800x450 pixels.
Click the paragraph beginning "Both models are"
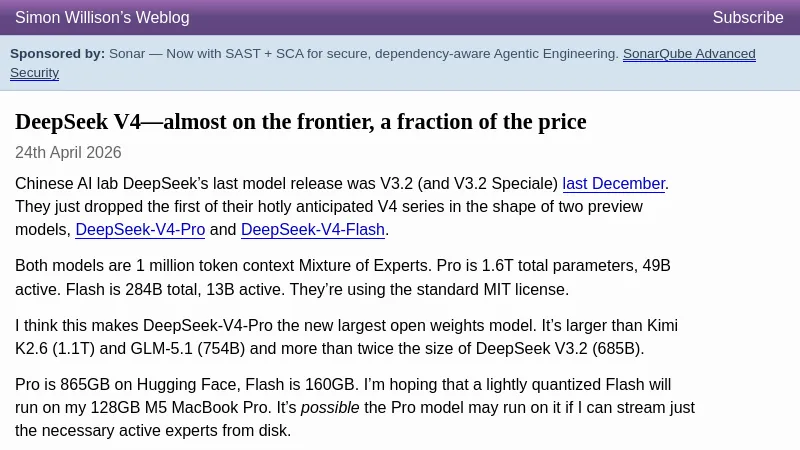[340, 278]
